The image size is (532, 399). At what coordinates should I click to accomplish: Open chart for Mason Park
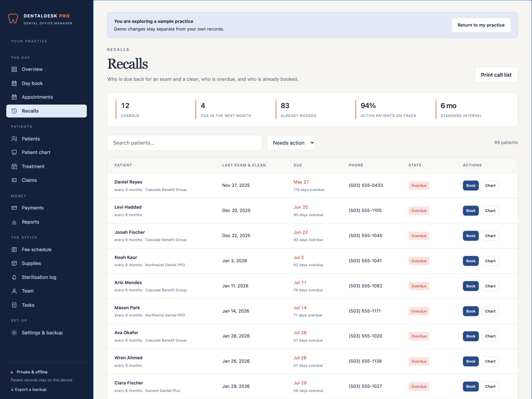click(490, 311)
